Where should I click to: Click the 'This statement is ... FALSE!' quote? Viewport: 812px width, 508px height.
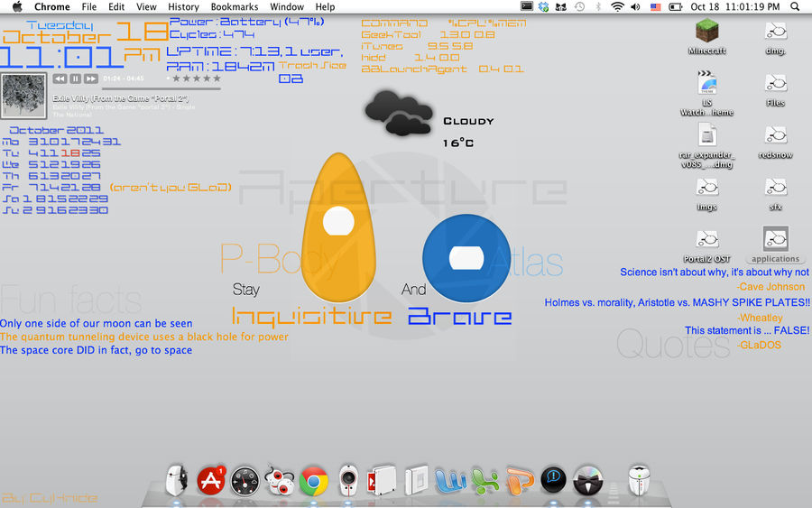pyautogui.click(x=747, y=330)
